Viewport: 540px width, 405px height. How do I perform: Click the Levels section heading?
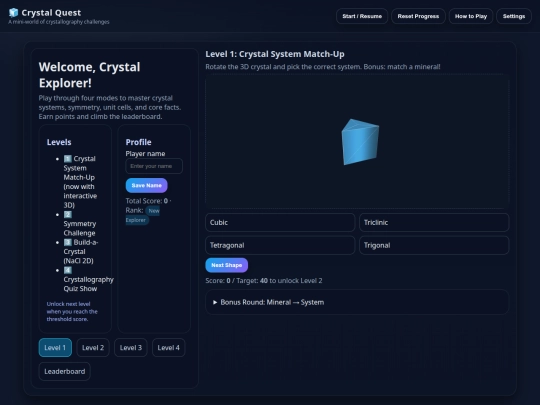coord(59,142)
